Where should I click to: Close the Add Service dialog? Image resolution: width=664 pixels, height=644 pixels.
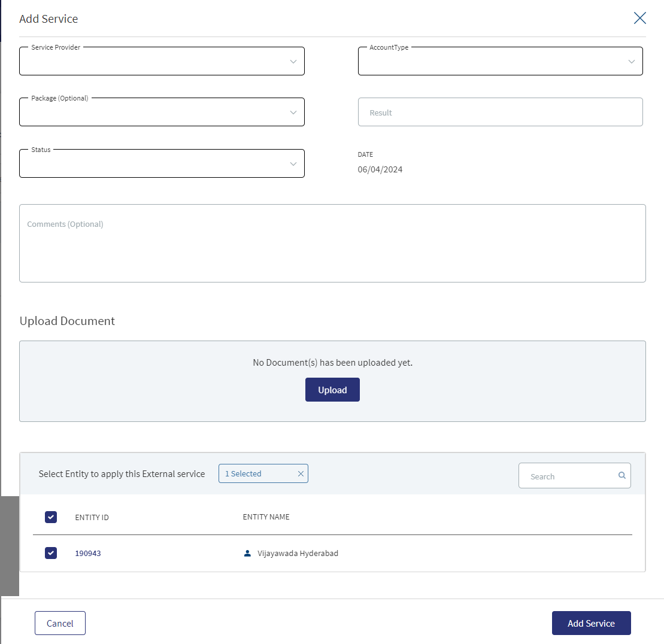tap(639, 18)
